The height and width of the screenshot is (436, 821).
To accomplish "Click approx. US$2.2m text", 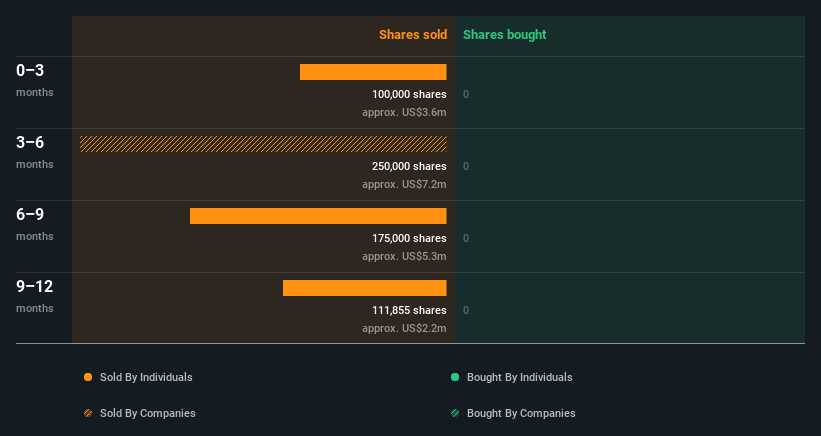I will click(x=404, y=328).
